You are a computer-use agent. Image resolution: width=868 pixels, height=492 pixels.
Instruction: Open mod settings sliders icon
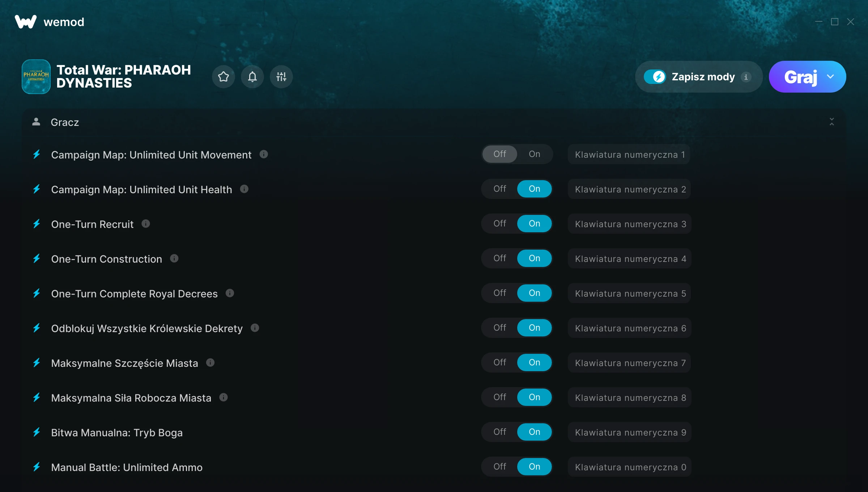(x=281, y=77)
